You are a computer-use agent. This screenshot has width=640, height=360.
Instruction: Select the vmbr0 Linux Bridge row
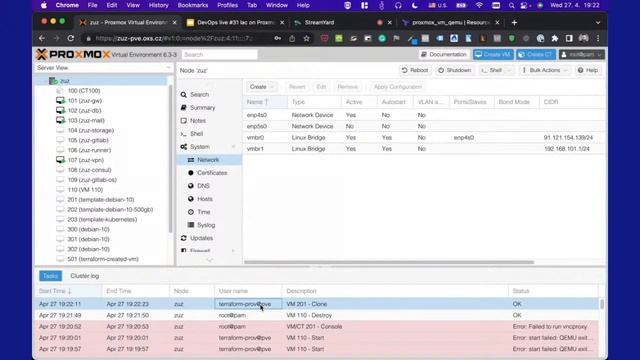(424, 138)
